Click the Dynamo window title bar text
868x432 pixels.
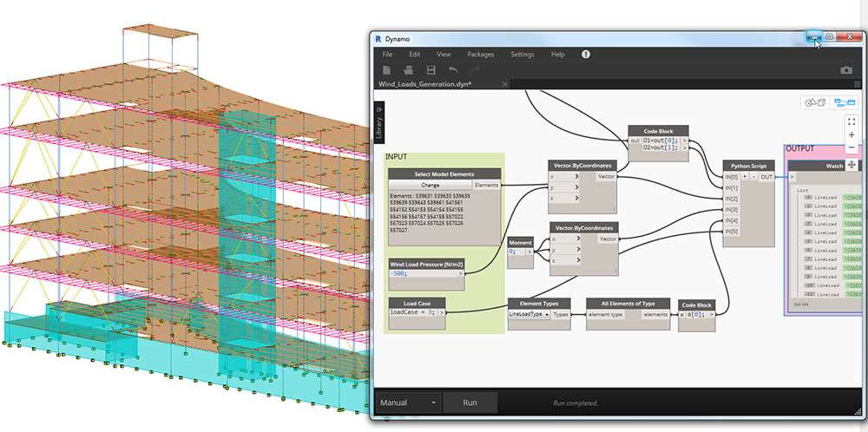coord(397,39)
